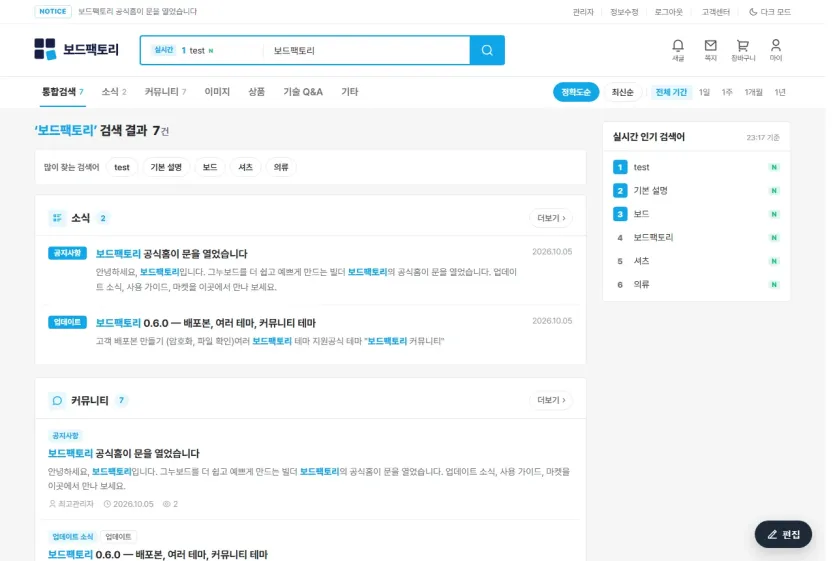Click the 커뮤니티 section chat bubble icon
Image resolution: width=835 pixels, height=561 pixels.
(x=57, y=400)
